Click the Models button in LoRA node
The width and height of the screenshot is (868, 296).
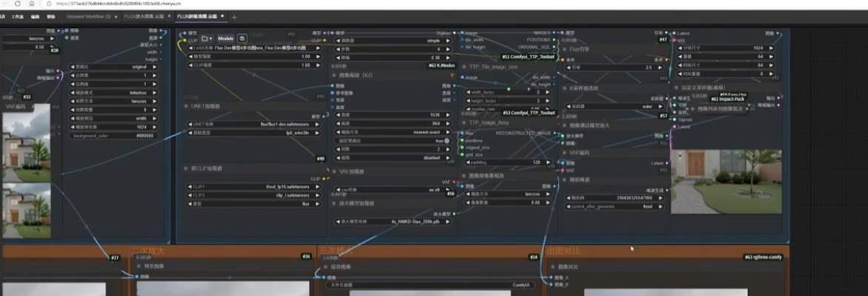point(225,39)
